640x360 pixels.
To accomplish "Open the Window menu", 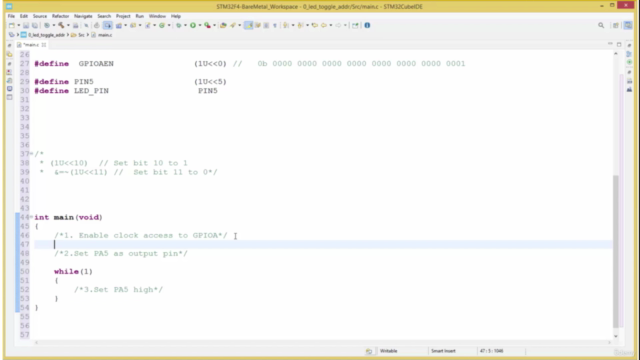I will 157,16.
